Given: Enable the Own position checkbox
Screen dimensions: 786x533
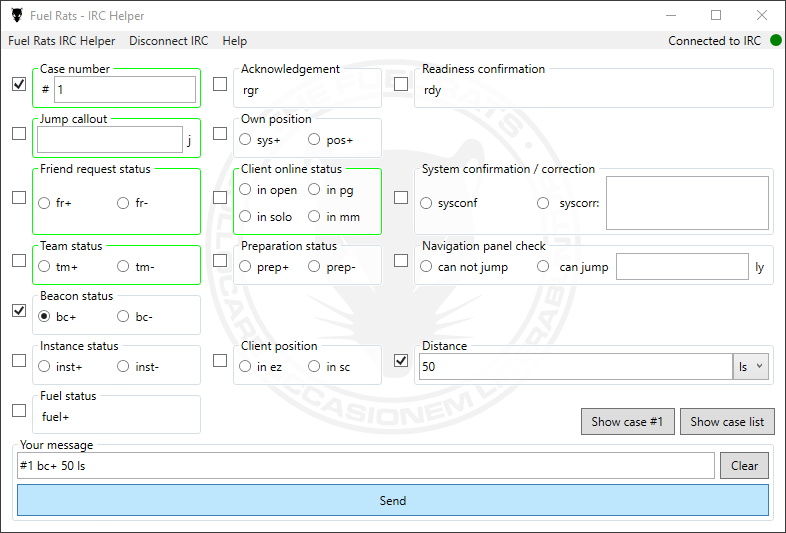Looking at the screenshot, I should tap(220, 133).
